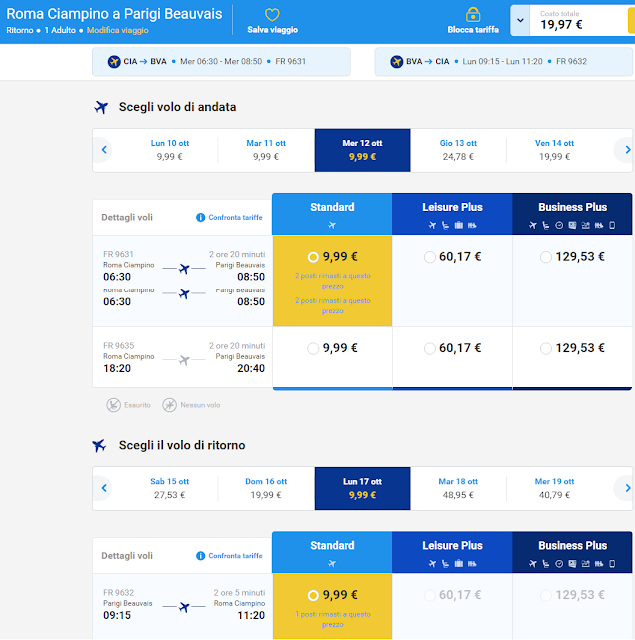This screenshot has width=635, height=640.
Task: Click the Ryanair logo in CIA-BVA summary
Action: (114, 62)
